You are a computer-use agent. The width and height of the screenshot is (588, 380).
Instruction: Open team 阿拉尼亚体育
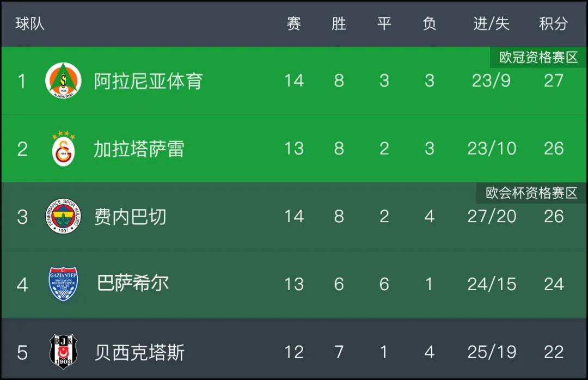coord(148,81)
